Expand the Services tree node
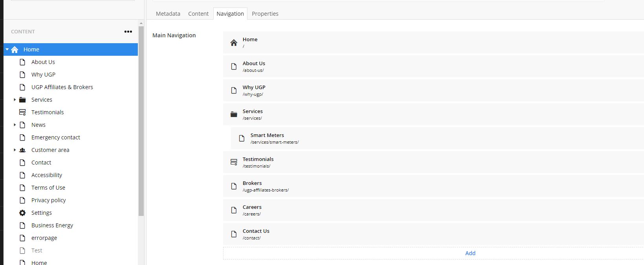The height and width of the screenshot is (265, 644). pyautogui.click(x=15, y=100)
